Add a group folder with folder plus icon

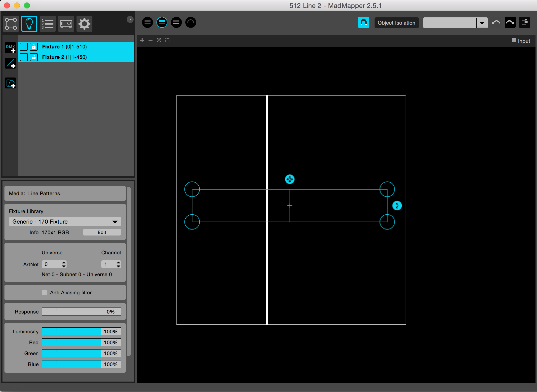11,83
